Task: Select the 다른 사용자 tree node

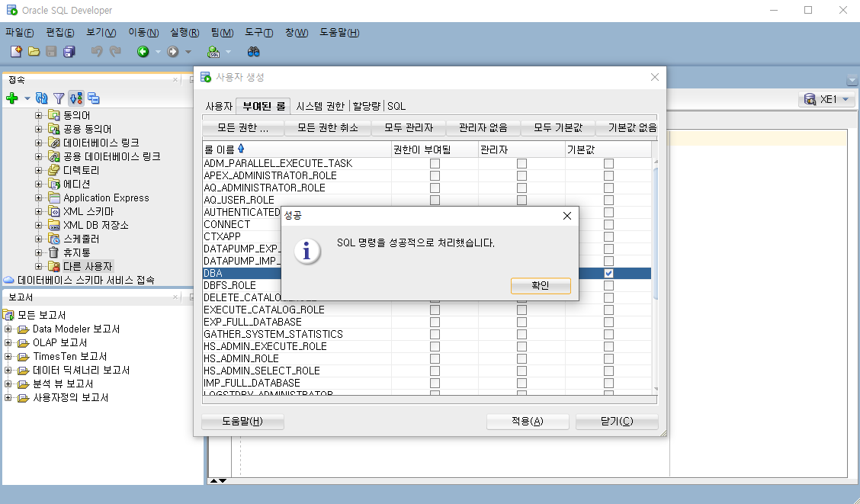Action: pyautogui.click(x=87, y=267)
